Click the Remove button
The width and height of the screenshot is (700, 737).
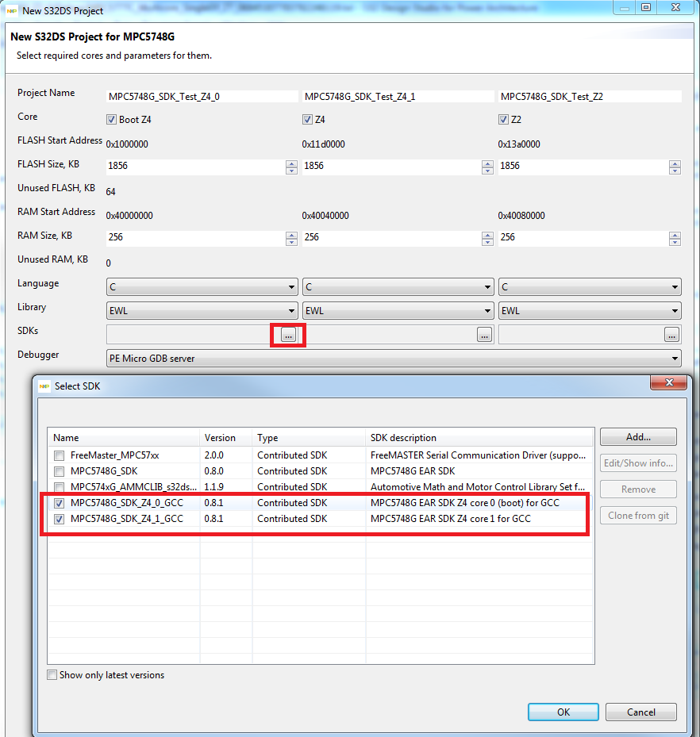638,489
